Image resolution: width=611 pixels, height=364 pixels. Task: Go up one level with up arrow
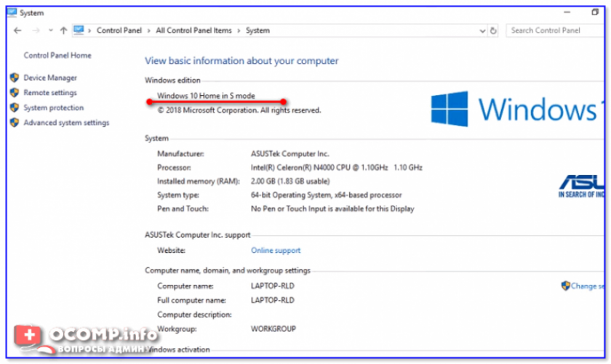(63, 31)
